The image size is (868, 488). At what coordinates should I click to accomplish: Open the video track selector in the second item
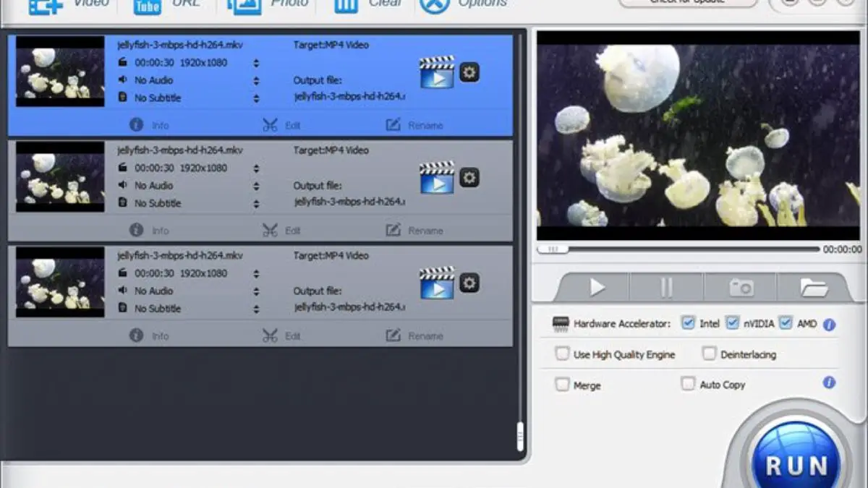click(x=256, y=168)
